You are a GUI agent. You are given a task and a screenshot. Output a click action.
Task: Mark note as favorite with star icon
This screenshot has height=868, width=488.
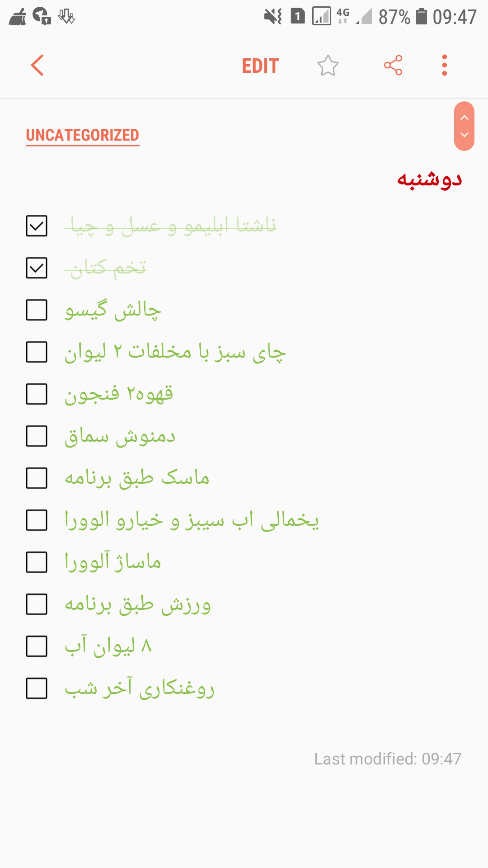328,66
